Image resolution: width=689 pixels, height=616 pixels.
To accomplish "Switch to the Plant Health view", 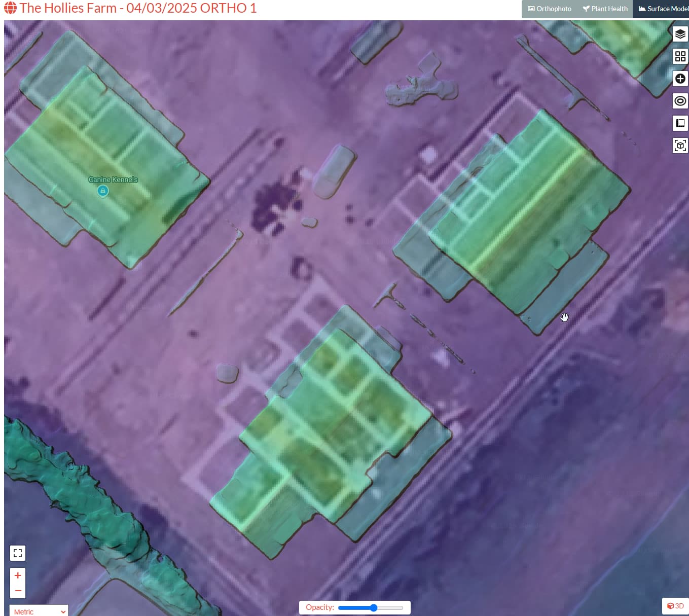I will click(x=604, y=8).
